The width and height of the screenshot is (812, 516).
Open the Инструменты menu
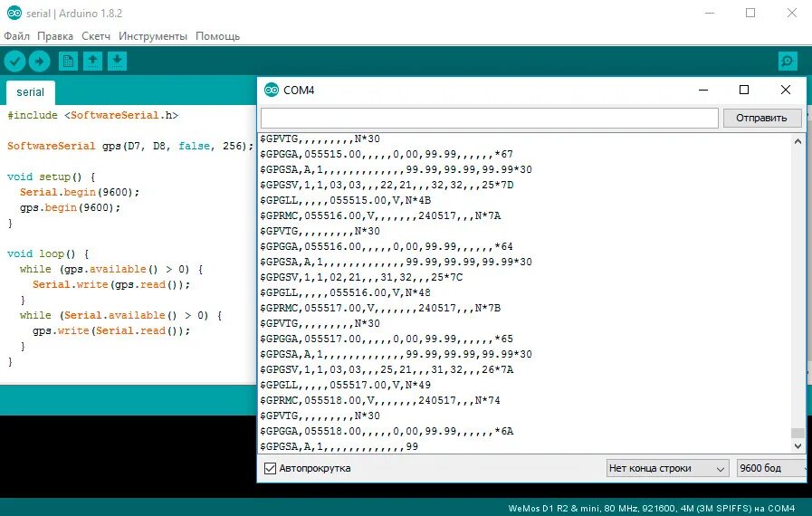click(153, 36)
